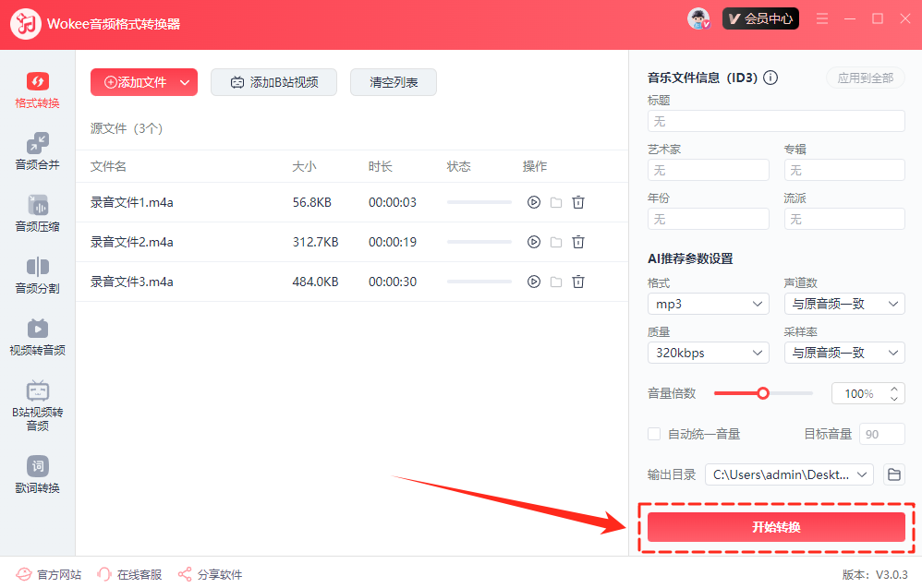Click the 标题 input field
The width and height of the screenshot is (922, 588).
point(776,121)
